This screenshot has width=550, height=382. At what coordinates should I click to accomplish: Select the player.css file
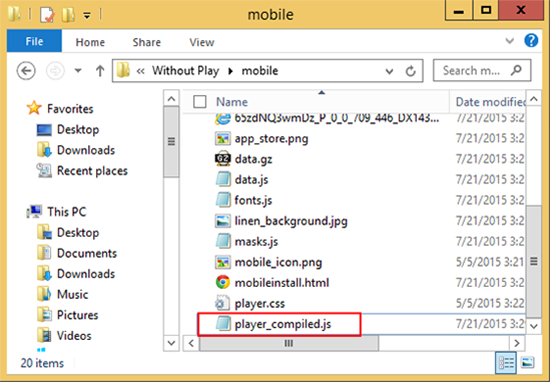point(260,304)
